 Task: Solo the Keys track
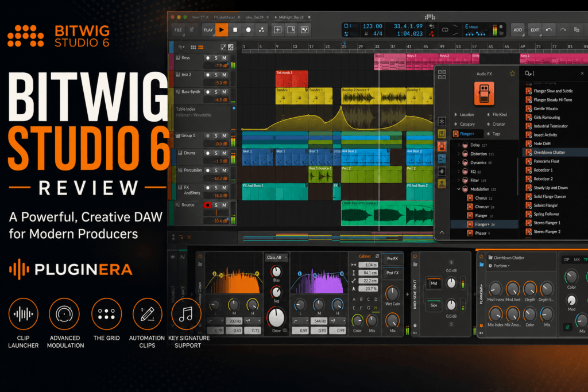point(216,58)
